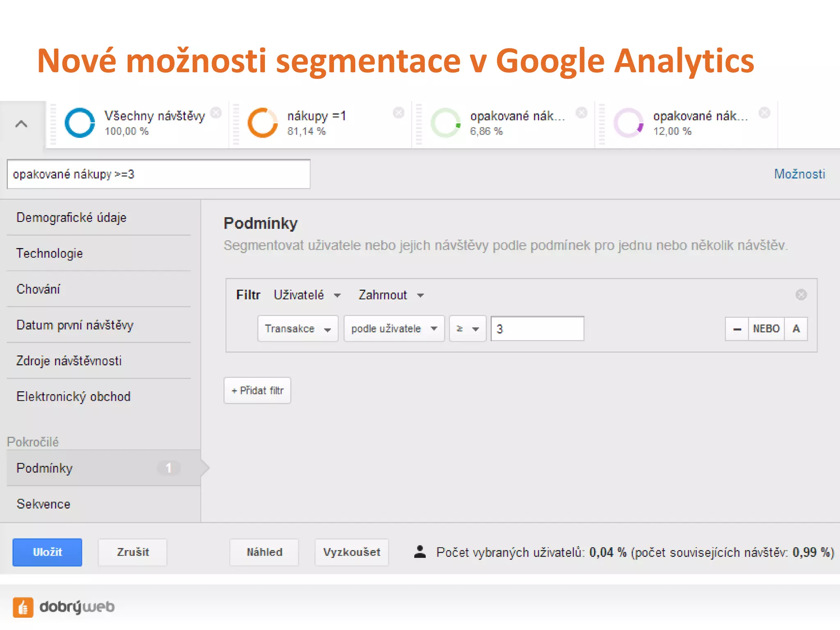Open Elektronický obchod section

[x=99, y=396]
